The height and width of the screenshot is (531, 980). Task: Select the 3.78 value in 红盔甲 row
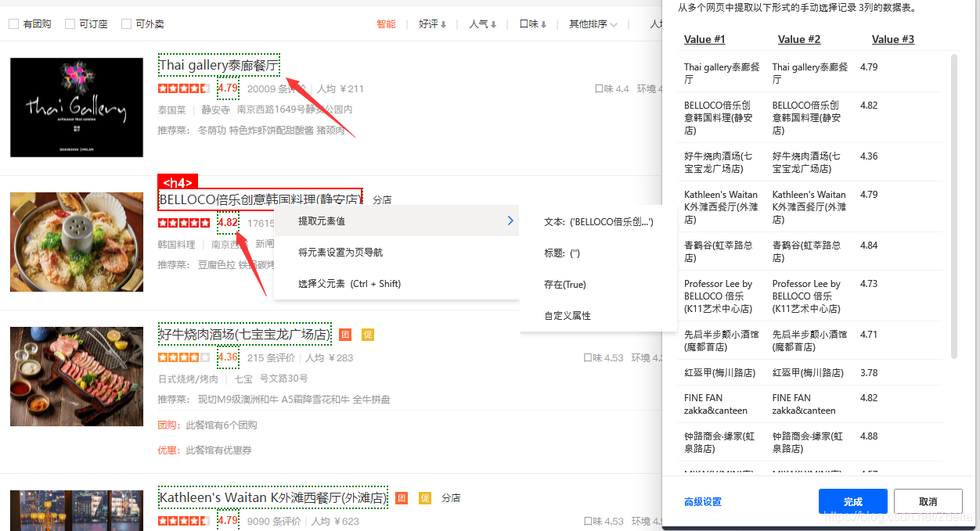pos(869,373)
